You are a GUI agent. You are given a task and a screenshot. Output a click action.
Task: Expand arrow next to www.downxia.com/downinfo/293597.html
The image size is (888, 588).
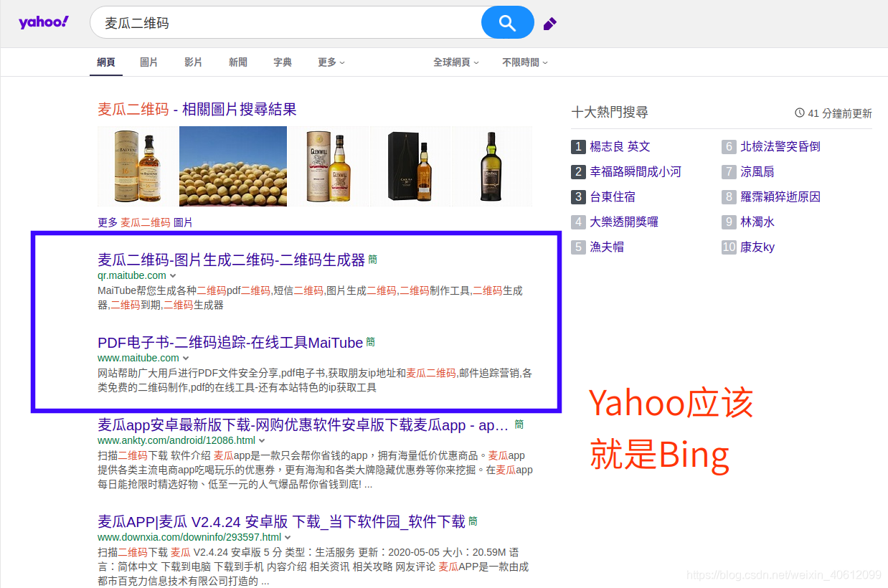pyautogui.click(x=288, y=538)
